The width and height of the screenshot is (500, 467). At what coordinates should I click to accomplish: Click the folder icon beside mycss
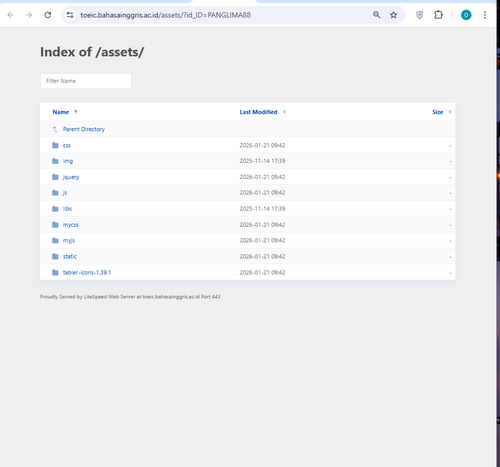click(x=55, y=225)
